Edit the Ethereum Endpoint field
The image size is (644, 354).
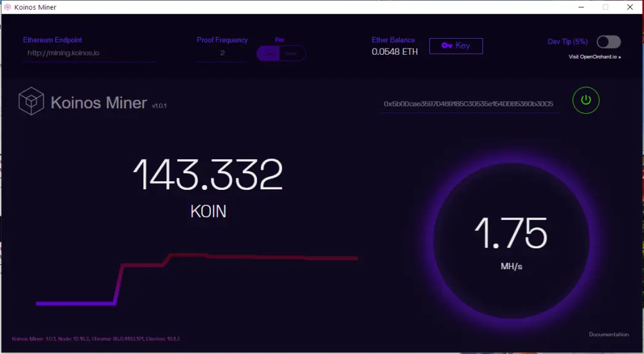(90, 53)
